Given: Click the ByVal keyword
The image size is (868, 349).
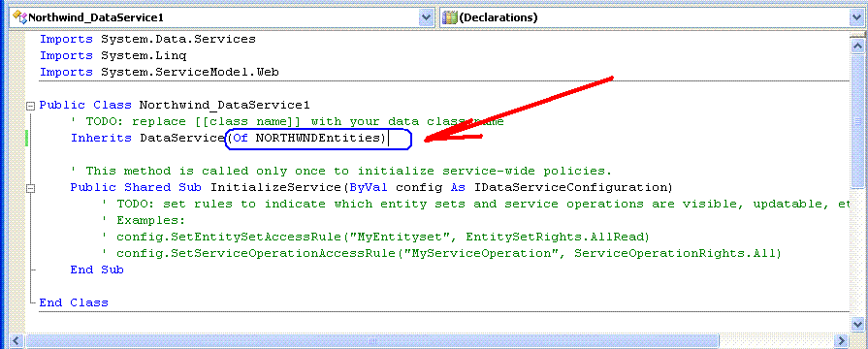Looking at the screenshot, I should coord(369,187).
